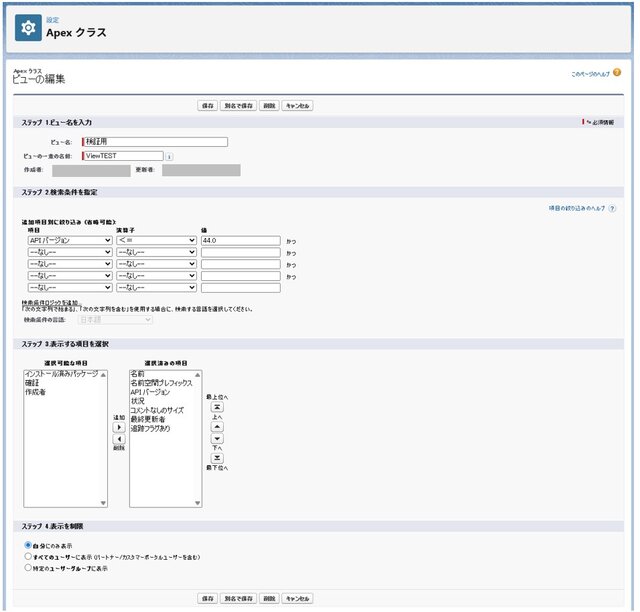Select 追跡フラグあり in selected fields
Image resolution: width=640 pixels, height=612 pixels.
(x=150, y=428)
